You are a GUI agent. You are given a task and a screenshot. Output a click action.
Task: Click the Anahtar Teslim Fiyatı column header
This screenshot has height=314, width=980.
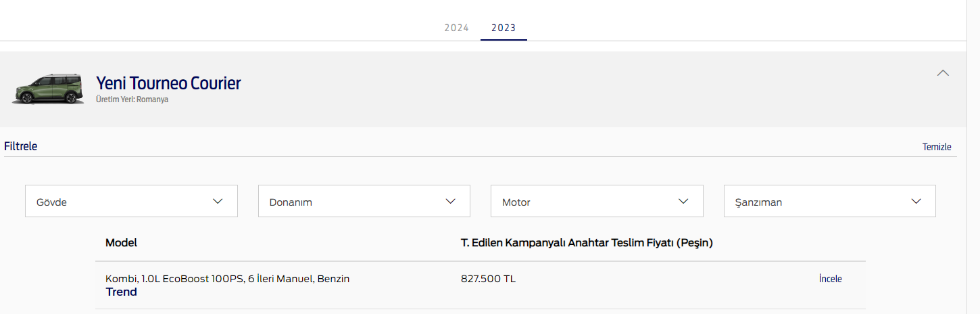[x=586, y=243]
